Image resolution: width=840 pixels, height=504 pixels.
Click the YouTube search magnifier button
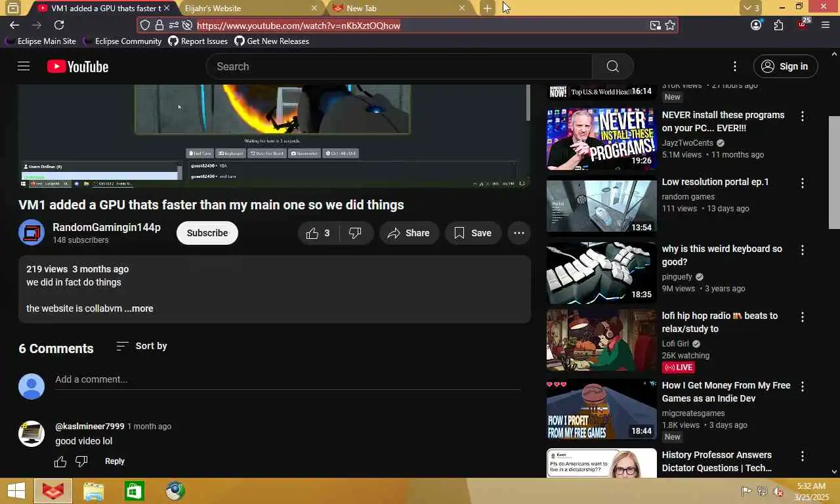pos(613,66)
